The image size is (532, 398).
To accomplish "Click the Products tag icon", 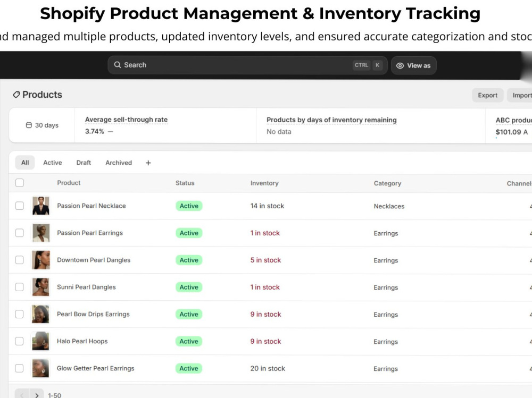I will click(16, 95).
